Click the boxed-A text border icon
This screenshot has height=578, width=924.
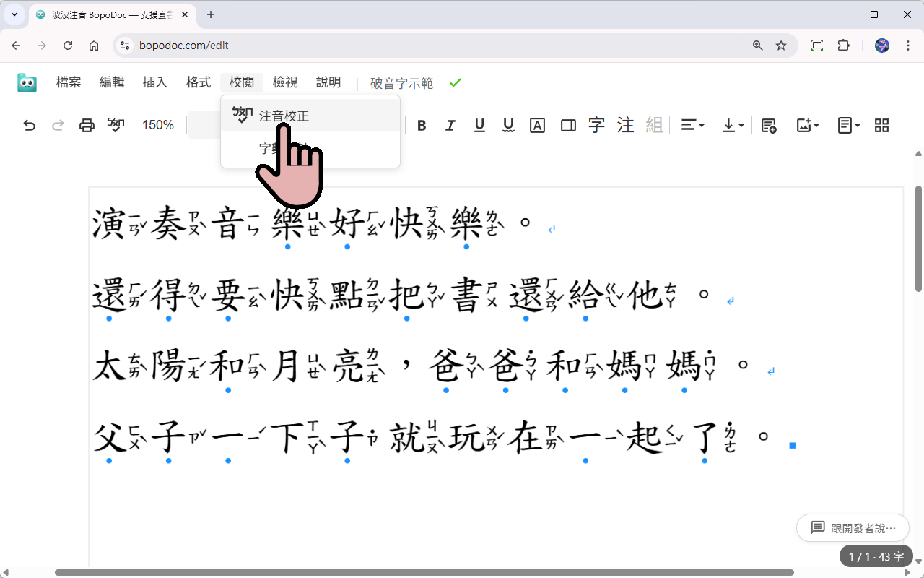pos(537,125)
